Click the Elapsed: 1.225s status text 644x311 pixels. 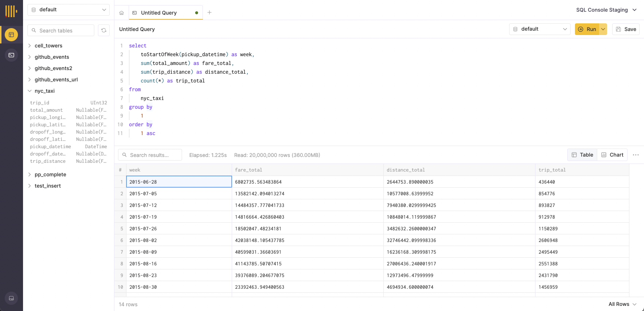(208, 155)
